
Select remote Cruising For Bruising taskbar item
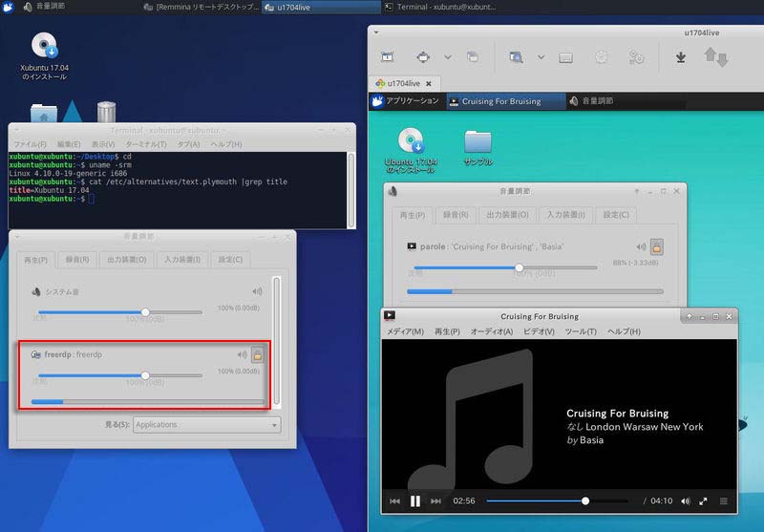point(505,101)
